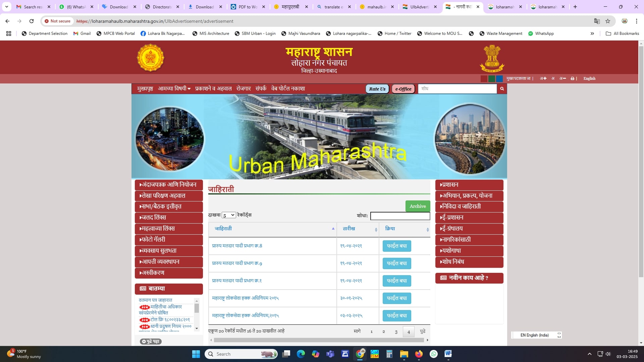The height and width of the screenshot is (362, 644).
Task: Expand फोटो गॅलरी sidebar section
Action: point(169,240)
